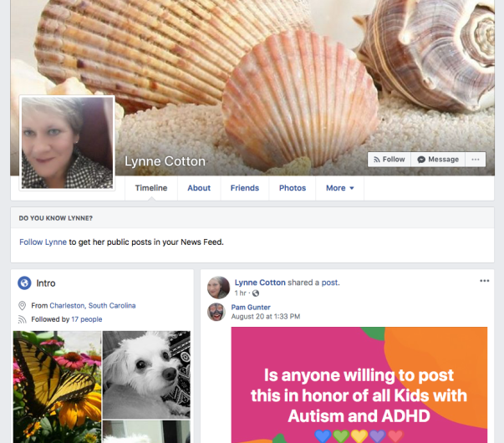Open Lynne Cotton name link in post header

[x=260, y=283]
